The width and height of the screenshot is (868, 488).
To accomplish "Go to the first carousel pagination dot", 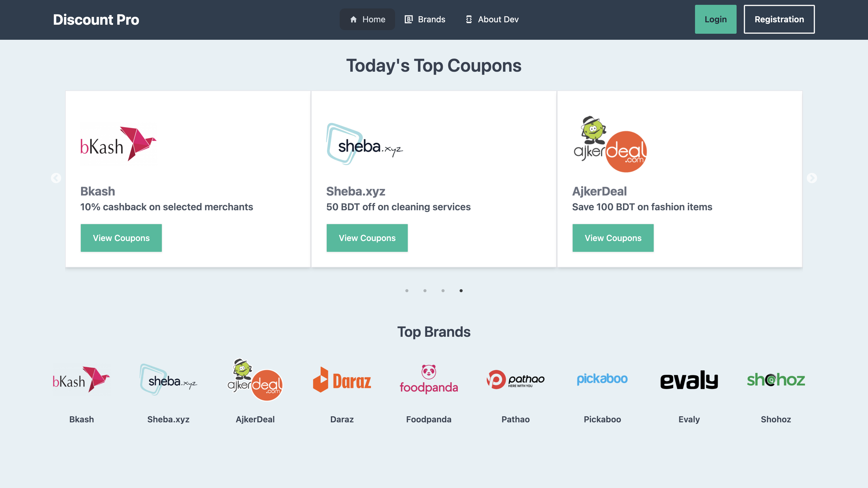I will coord(407,291).
